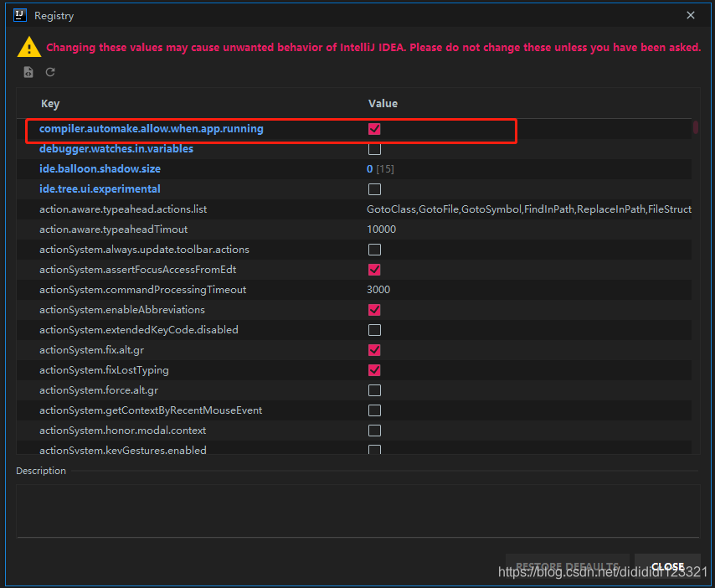This screenshot has height=588, width=715.
Task: Click the CLOSE button
Action: click(667, 566)
